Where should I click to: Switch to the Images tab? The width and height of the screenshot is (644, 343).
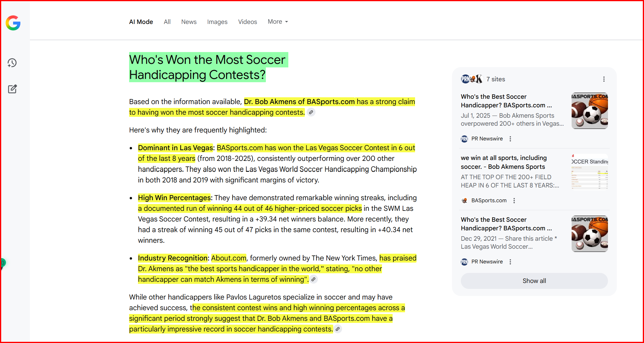tap(217, 22)
